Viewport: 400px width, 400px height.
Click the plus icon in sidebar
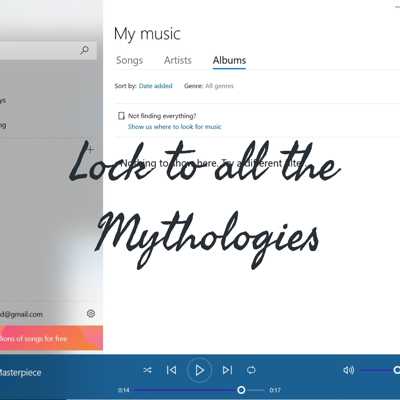point(90,150)
